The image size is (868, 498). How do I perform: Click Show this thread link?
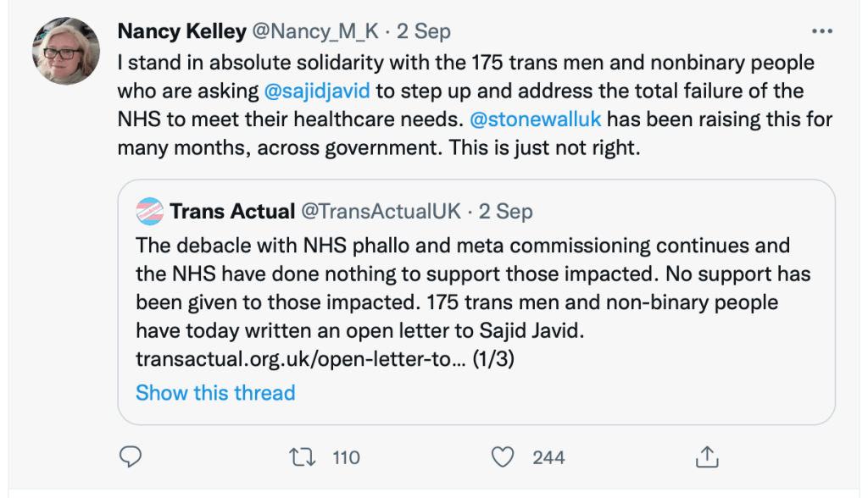coord(215,393)
